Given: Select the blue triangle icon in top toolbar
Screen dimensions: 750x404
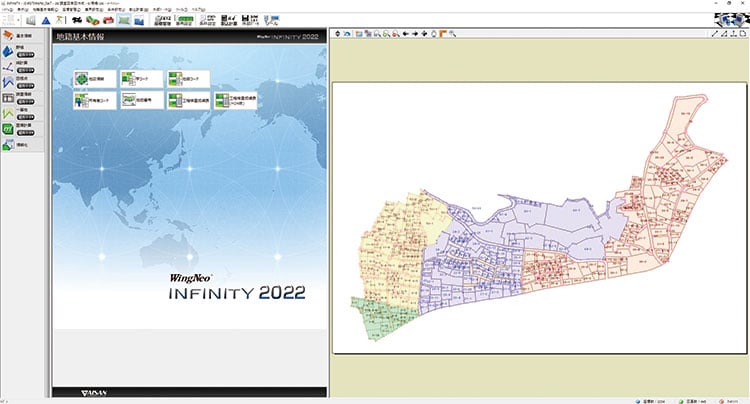Looking at the screenshot, I should (x=46, y=21).
